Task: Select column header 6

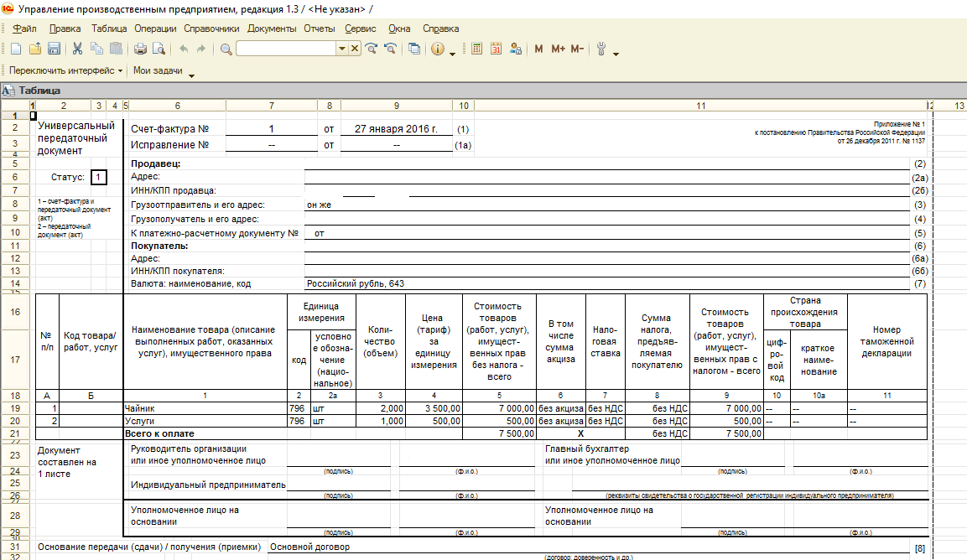Action: tap(177, 106)
